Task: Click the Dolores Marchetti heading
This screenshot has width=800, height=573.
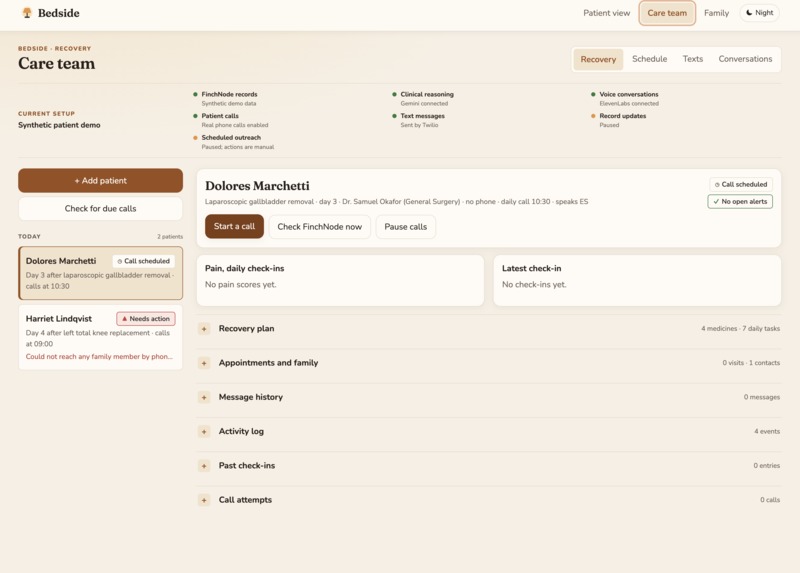Action: pos(257,186)
